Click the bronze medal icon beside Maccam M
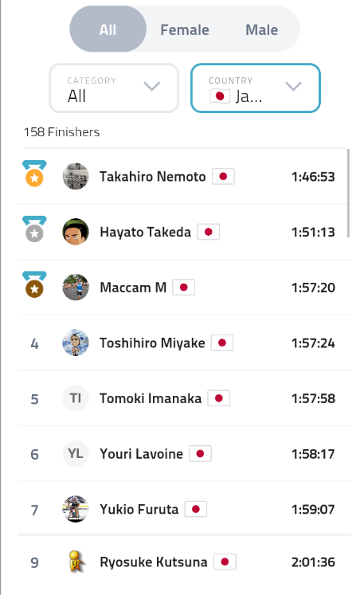 pos(34,284)
